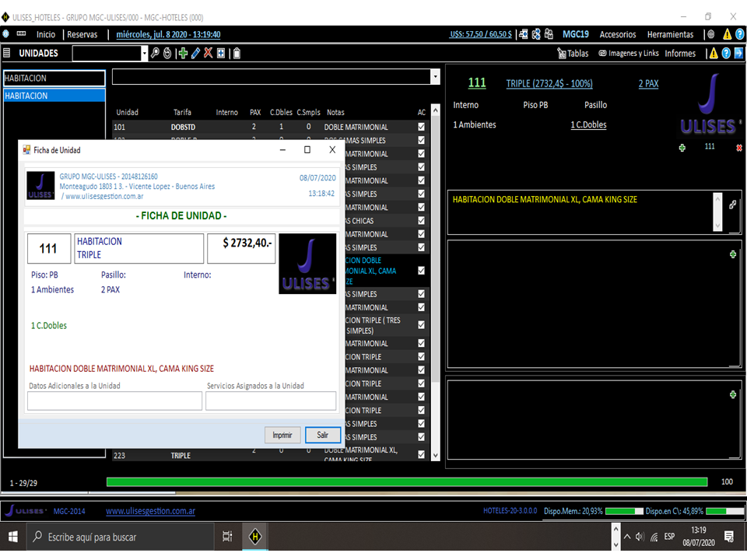Click the clipboard icon on the UNIDADES toolbar
This screenshot has height=560, width=747.
pos(237,53)
